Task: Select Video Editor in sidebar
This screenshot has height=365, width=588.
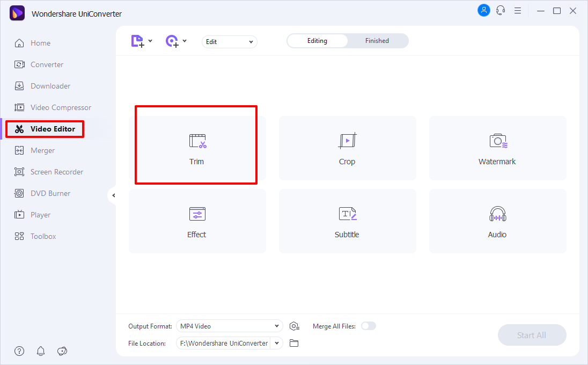Action: click(45, 129)
